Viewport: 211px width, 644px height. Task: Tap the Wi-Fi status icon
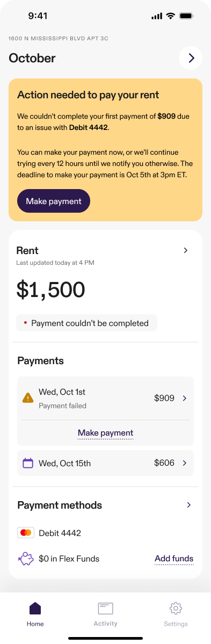(170, 16)
